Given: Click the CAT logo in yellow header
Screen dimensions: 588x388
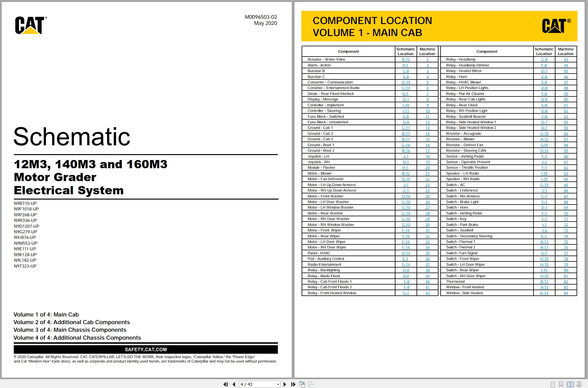Looking at the screenshot, I should tap(556, 26).
